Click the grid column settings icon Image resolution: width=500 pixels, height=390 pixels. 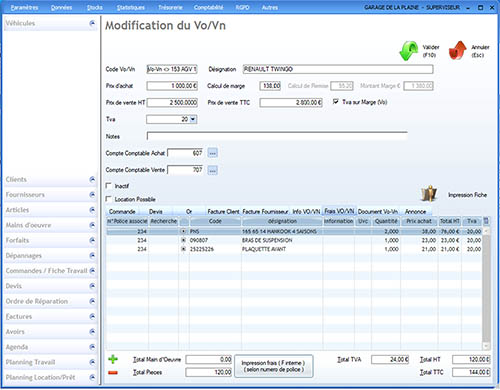(x=486, y=221)
